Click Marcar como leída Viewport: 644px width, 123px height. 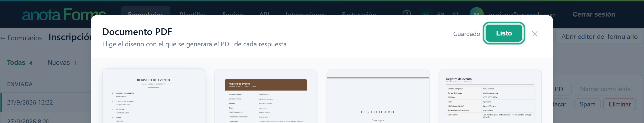click(x=605, y=89)
